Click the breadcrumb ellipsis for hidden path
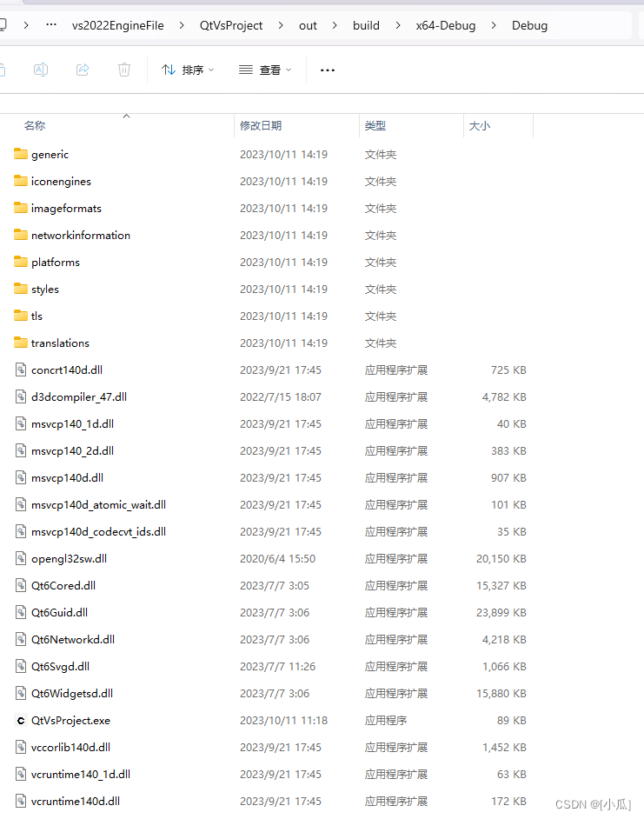Viewport: 644px width, 819px height. click(51, 24)
